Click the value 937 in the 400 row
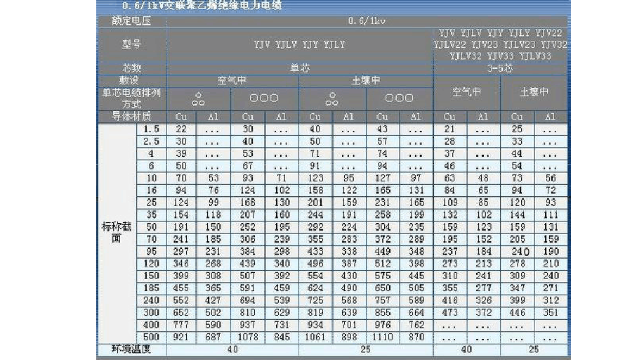The width and height of the screenshot is (644, 360). pos(248,325)
